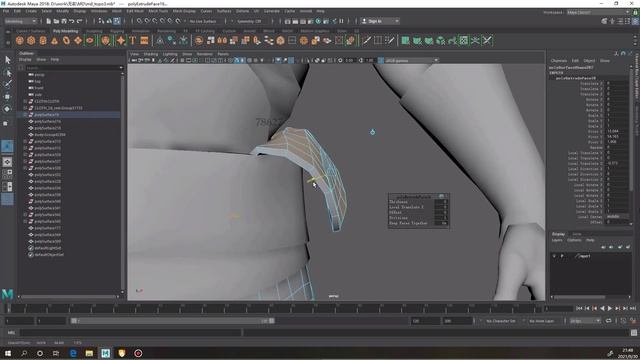Image resolution: width=640 pixels, height=360 pixels.
Task: Click the Open Scene icon on the status line
Action: pyautogui.click(x=56, y=21)
